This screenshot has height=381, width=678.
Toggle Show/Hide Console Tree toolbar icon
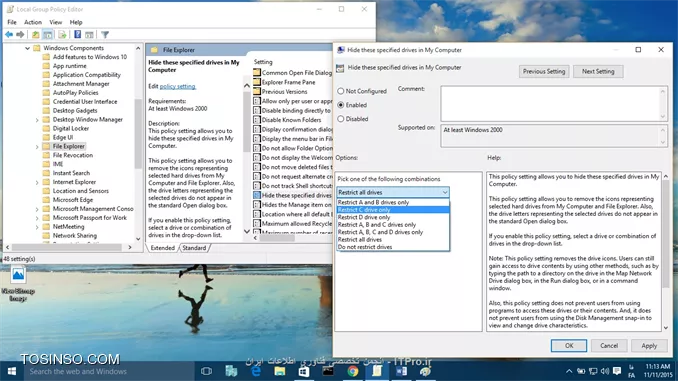(48, 35)
